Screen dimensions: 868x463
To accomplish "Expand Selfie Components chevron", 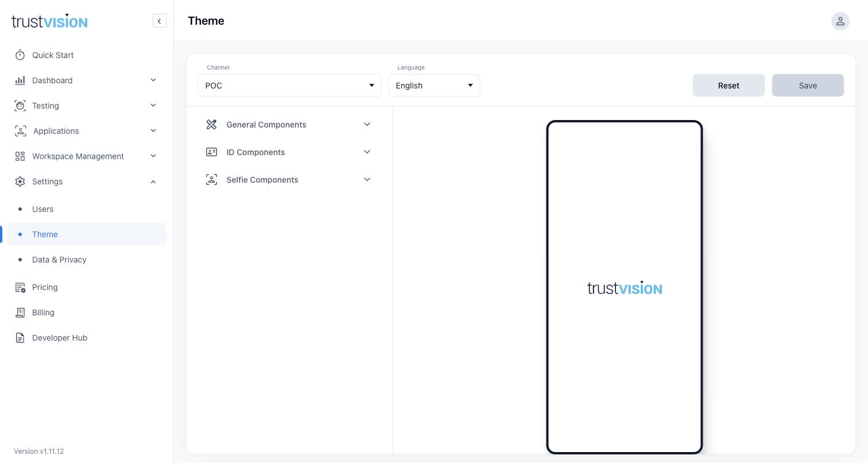I will [x=367, y=180].
